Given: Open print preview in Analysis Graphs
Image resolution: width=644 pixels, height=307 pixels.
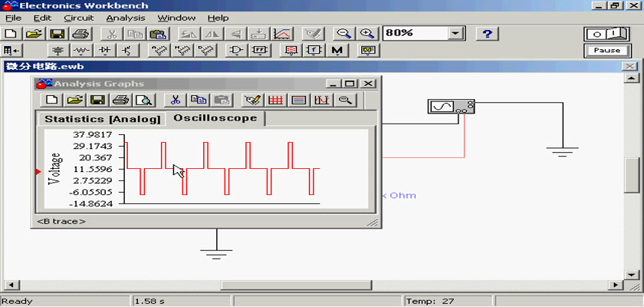Looking at the screenshot, I should tap(144, 100).
